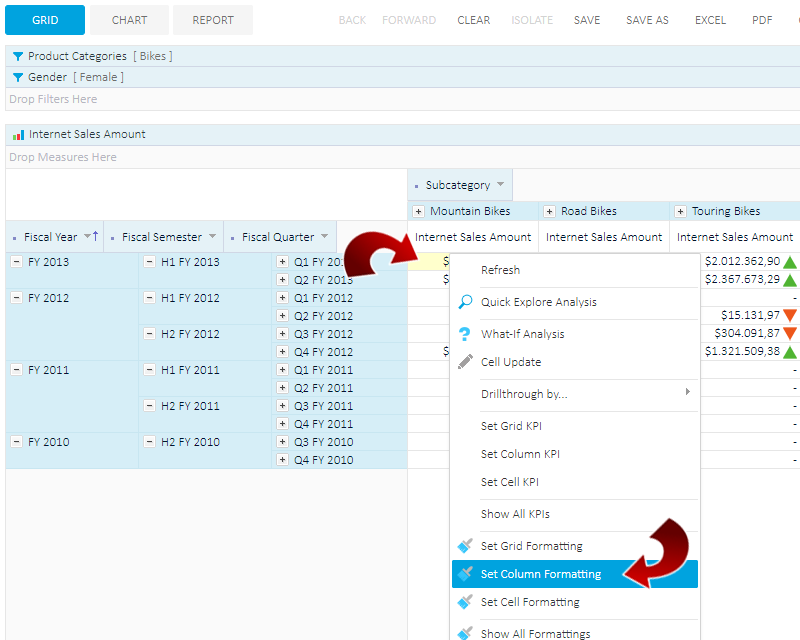
Task: Click the SAVE toolbar button
Action: pyautogui.click(x=587, y=20)
